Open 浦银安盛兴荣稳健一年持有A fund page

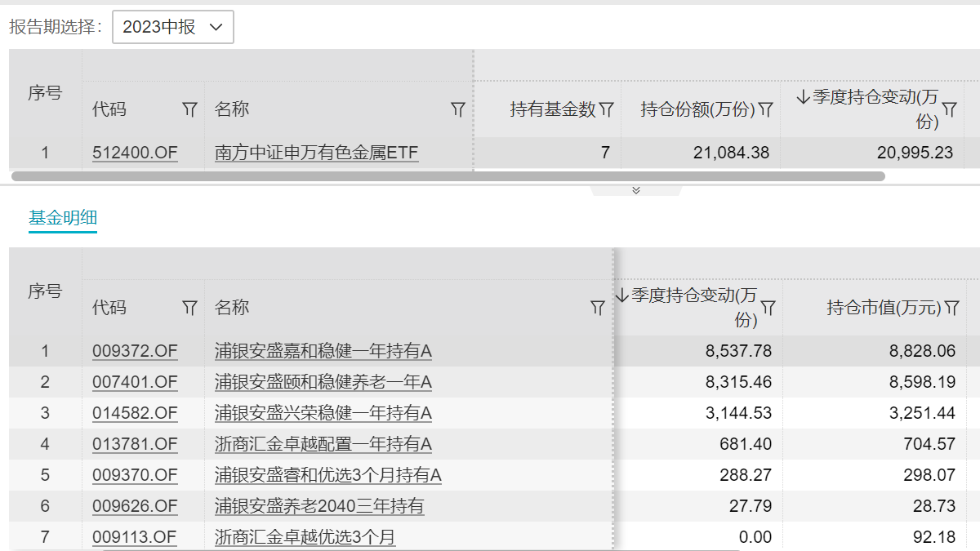(x=323, y=413)
